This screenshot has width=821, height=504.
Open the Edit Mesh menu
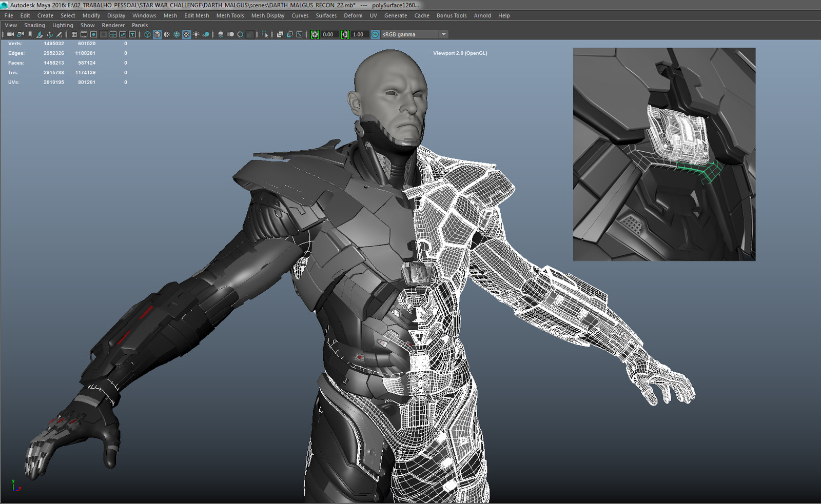pyautogui.click(x=197, y=15)
